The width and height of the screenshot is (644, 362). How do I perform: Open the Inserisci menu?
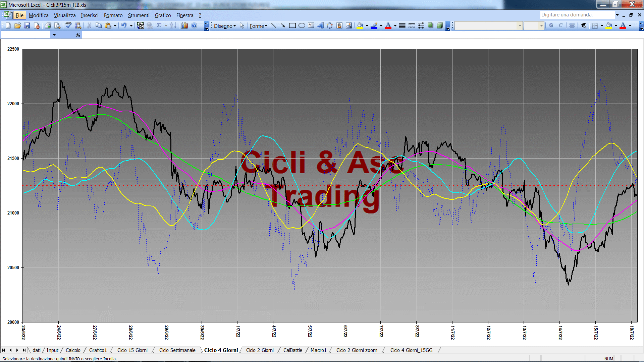click(x=90, y=15)
